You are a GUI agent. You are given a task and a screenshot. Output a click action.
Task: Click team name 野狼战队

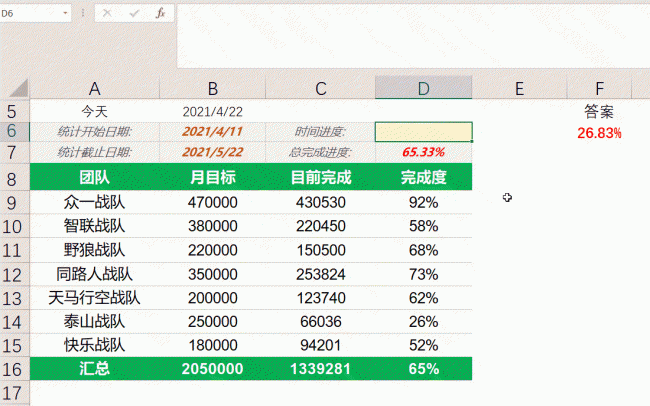95,250
